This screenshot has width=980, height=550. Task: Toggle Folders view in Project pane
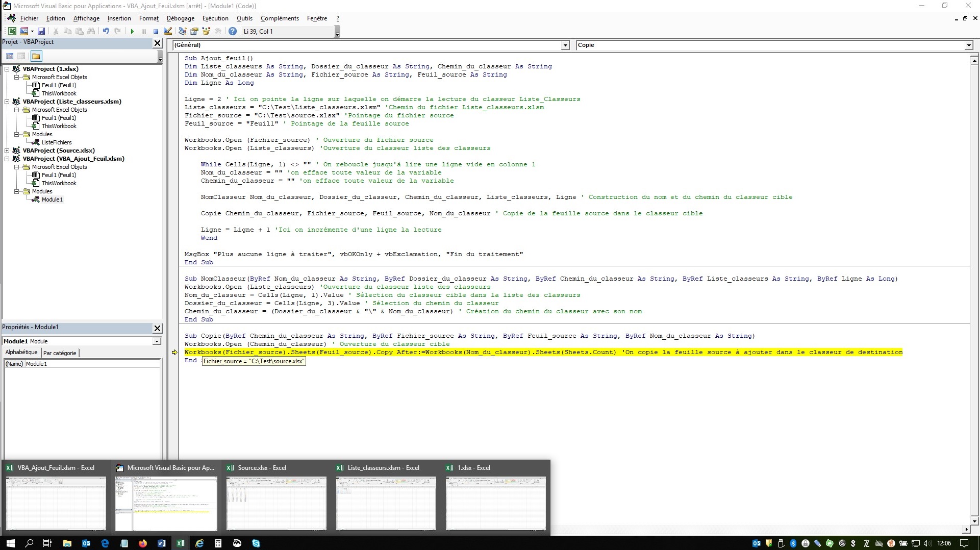[x=36, y=56]
